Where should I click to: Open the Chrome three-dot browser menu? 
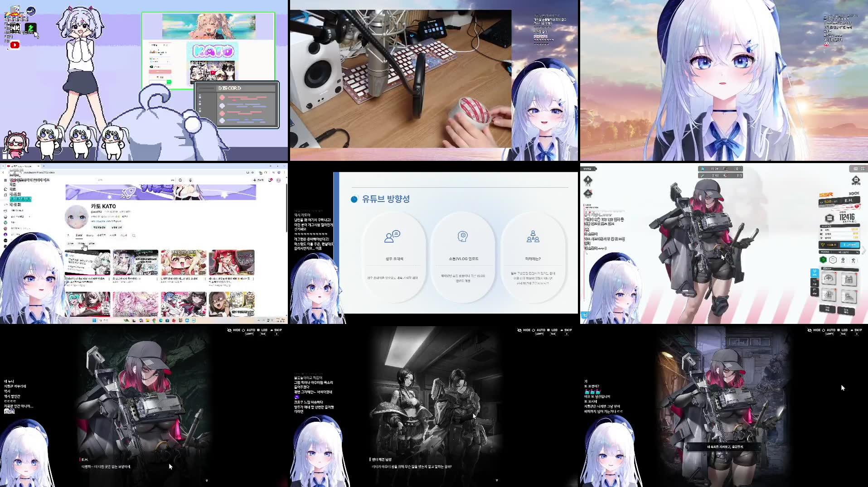click(285, 173)
